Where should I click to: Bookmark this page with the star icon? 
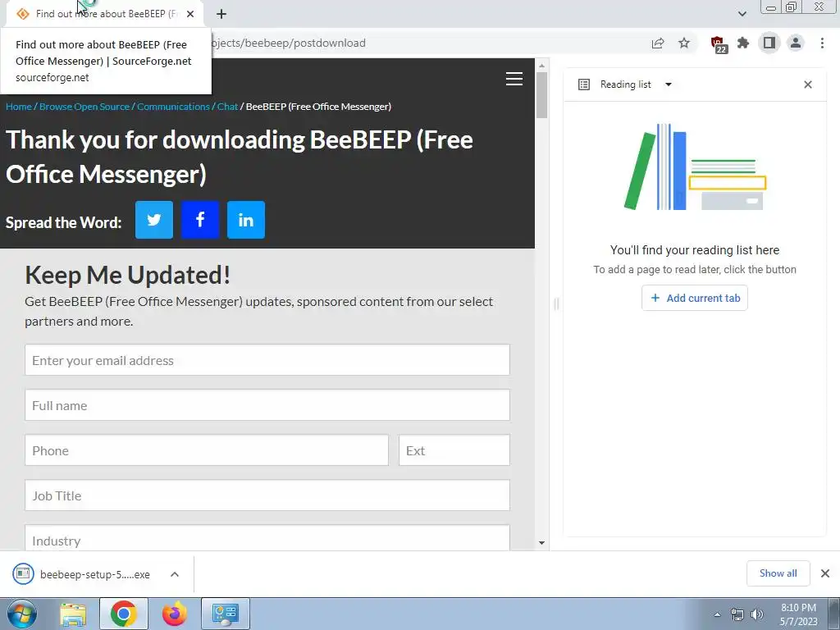(x=684, y=43)
